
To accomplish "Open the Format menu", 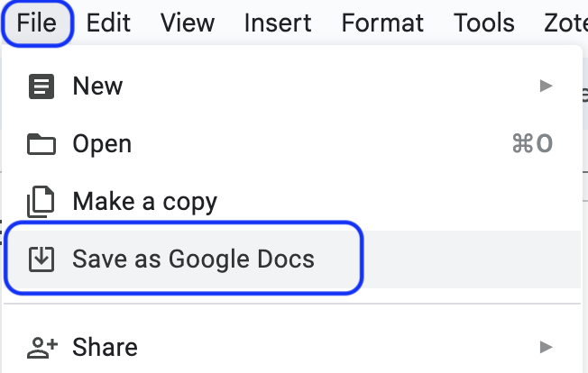I will [382, 23].
